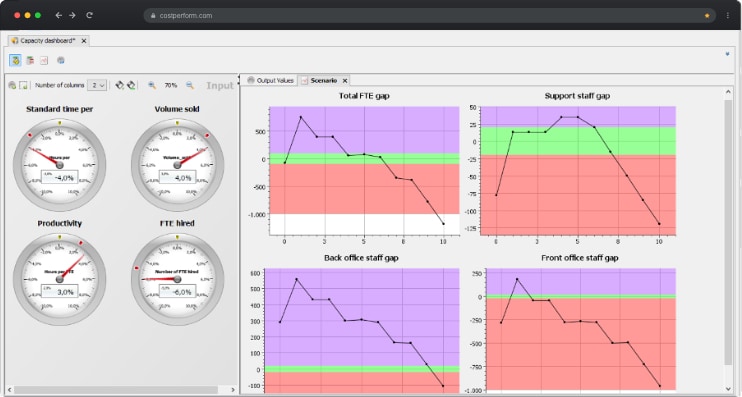Click the second bucket icon before zoom controls
The width and height of the screenshot is (742, 397).
click(x=131, y=85)
